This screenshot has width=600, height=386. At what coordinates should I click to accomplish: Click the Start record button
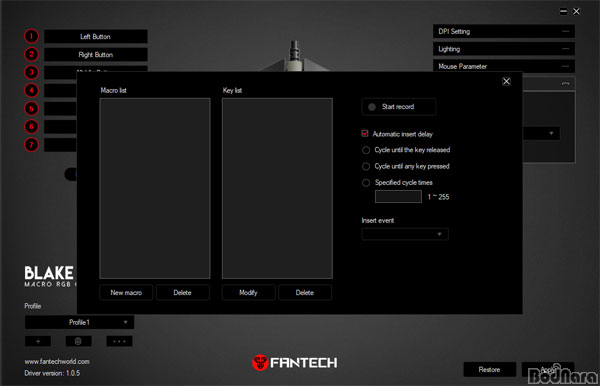click(x=399, y=107)
